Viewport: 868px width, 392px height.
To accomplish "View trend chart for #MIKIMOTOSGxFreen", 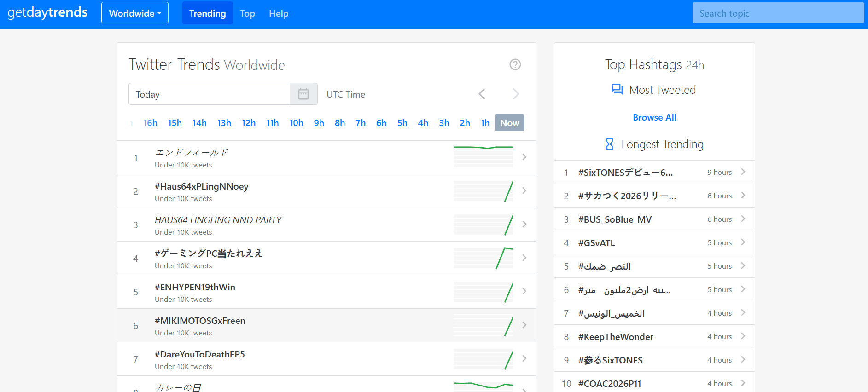I will point(483,325).
